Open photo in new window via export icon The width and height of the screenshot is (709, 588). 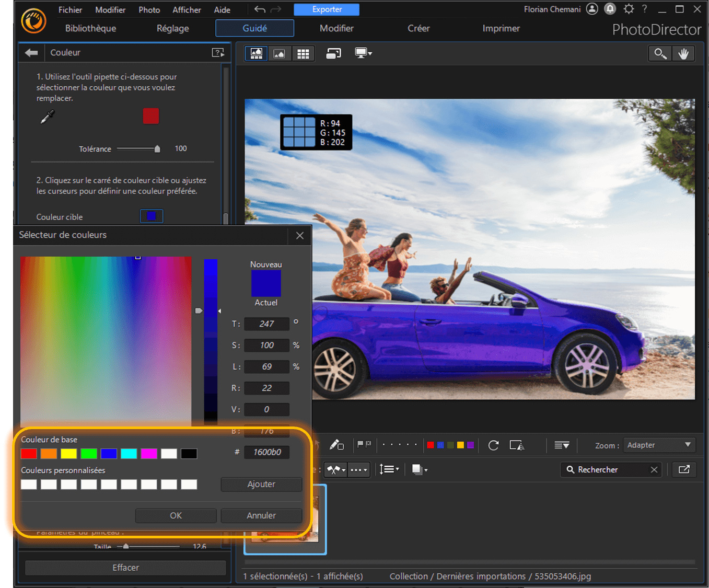pos(684,469)
